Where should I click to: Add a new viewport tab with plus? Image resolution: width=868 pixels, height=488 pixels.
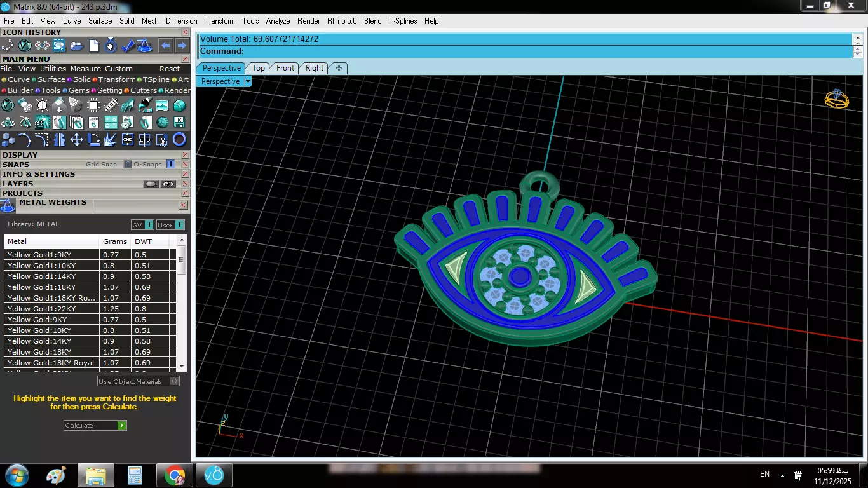pos(339,68)
